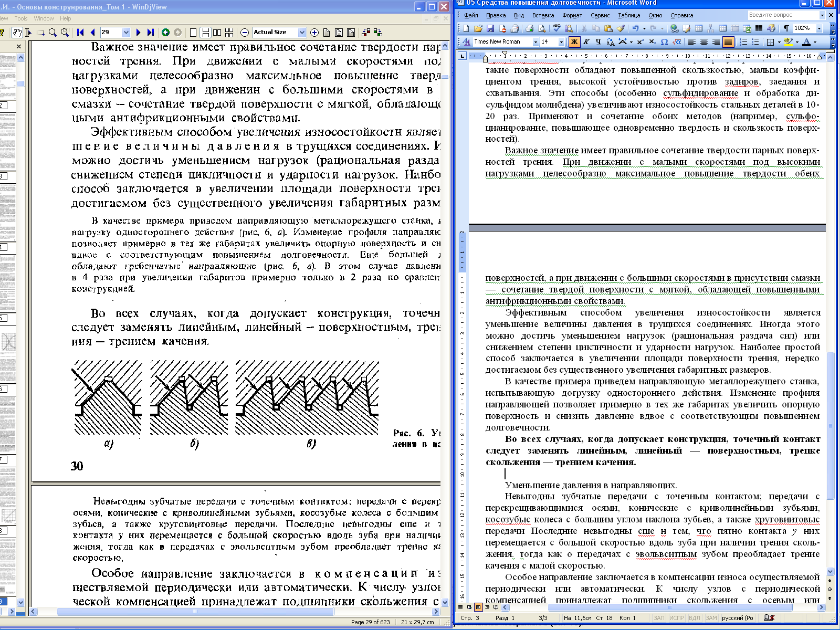Expand the Undo history dropdown arrow
The height and width of the screenshot is (630, 840).
tap(644, 28)
